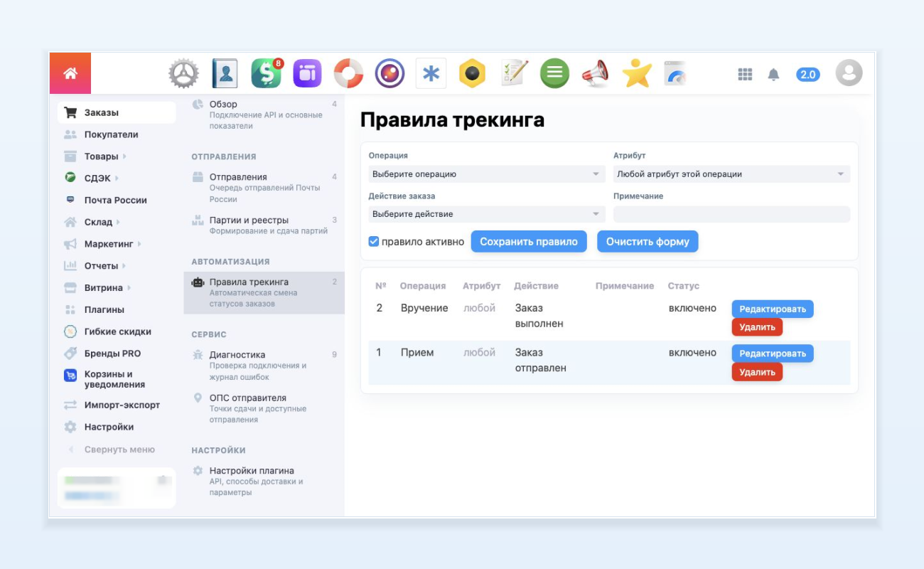The height and width of the screenshot is (569, 924).
Task: Open the home icon in top corner
Action: click(x=70, y=73)
